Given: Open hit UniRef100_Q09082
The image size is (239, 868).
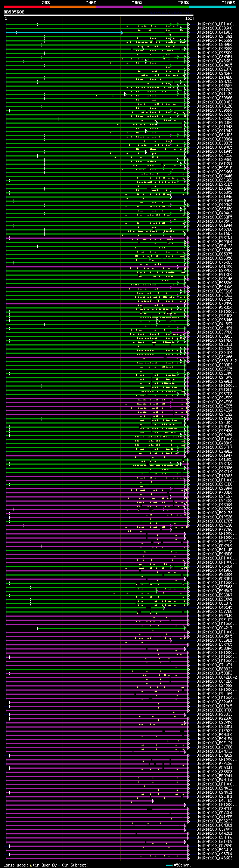Looking at the screenshot, I should pyautogui.click(x=214, y=49).
